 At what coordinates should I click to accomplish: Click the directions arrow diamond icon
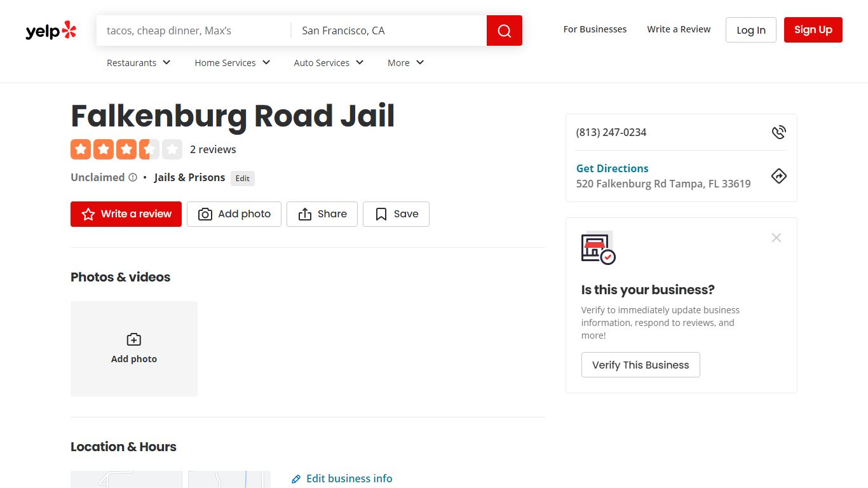[x=778, y=176]
